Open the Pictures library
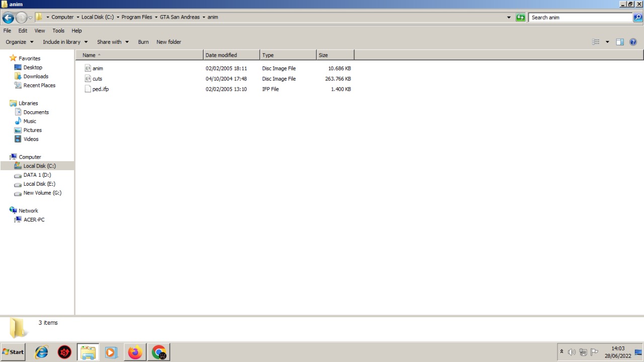644x362 pixels. [32, 130]
